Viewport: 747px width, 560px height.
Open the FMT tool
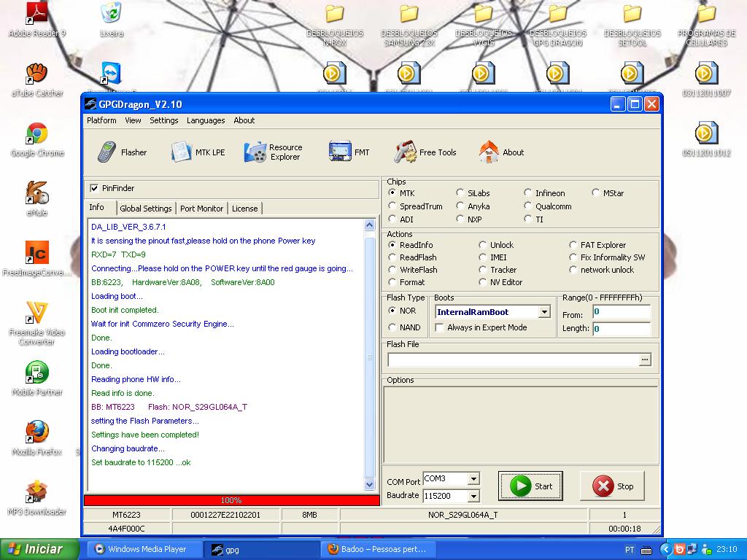[349, 152]
